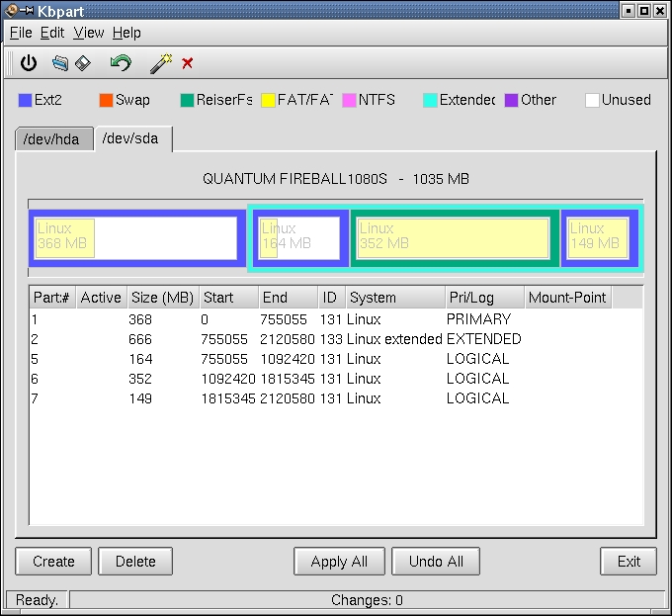Click the magic wand icon

(x=161, y=63)
